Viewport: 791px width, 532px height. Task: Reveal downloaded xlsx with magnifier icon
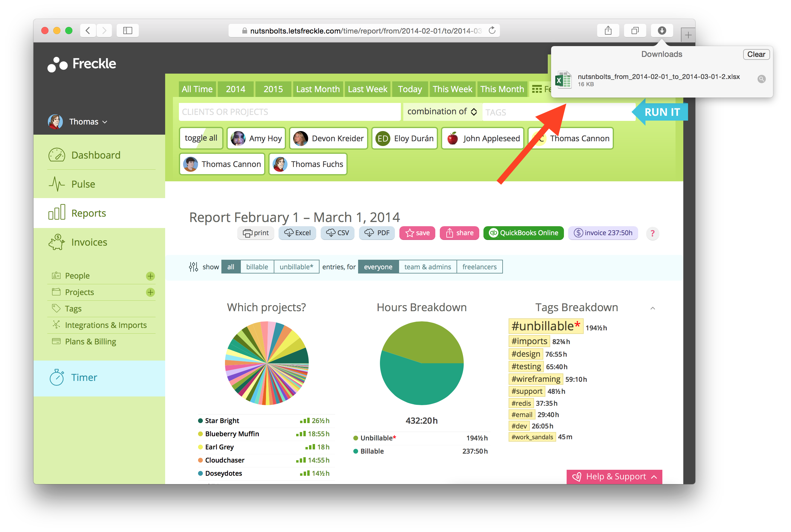point(761,79)
